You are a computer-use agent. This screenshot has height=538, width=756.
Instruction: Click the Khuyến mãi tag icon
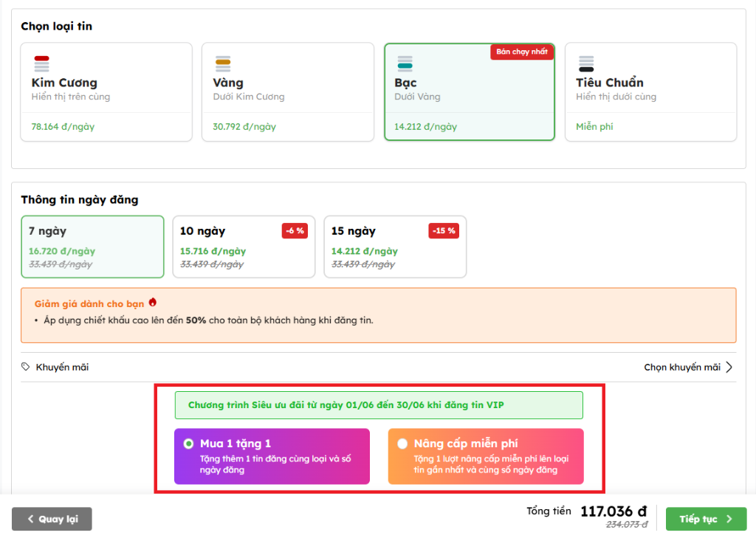tap(26, 367)
